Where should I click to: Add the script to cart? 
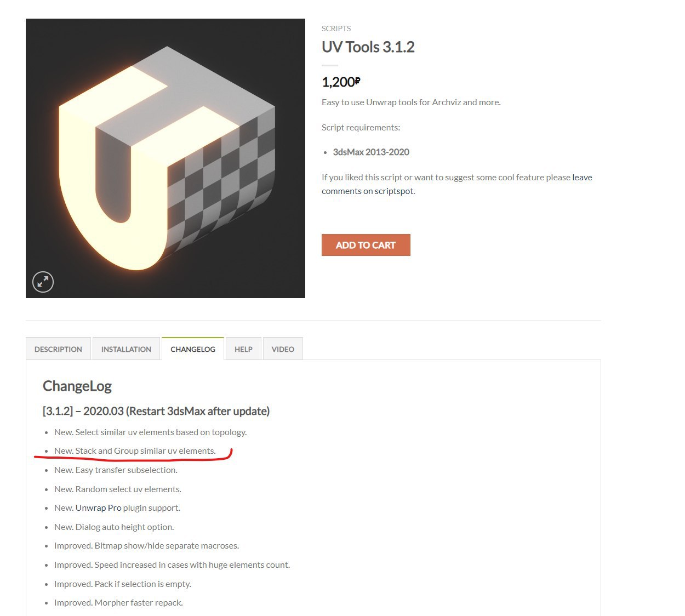coord(366,245)
